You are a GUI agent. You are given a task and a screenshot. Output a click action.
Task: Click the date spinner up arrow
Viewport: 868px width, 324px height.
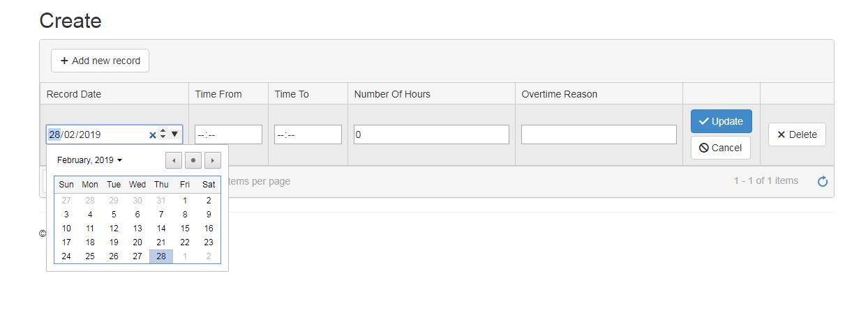(x=163, y=131)
